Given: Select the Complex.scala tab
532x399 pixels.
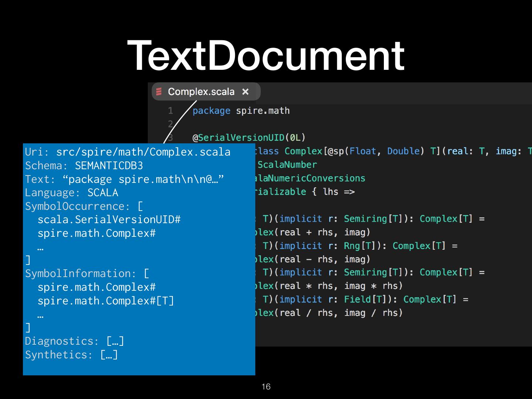Looking at the screenshot, I should click(201, 92).
